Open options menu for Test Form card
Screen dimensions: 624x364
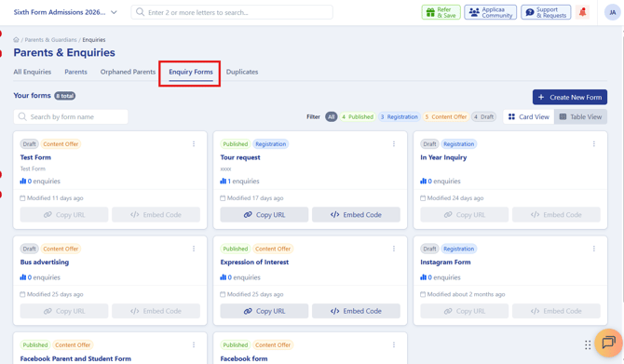tap(194, 144)
